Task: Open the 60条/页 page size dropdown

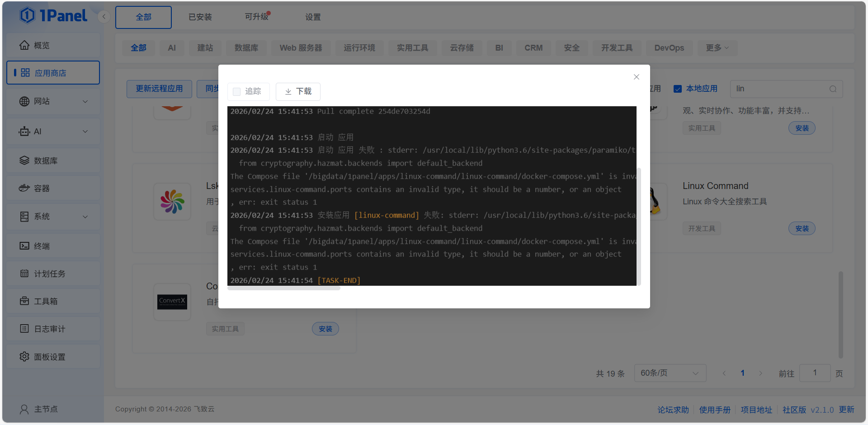Action: click(x=670, y=373)
